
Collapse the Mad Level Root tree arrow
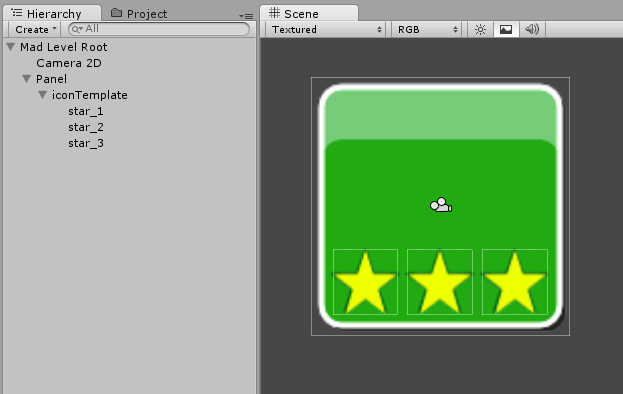(x=11, y=47)
